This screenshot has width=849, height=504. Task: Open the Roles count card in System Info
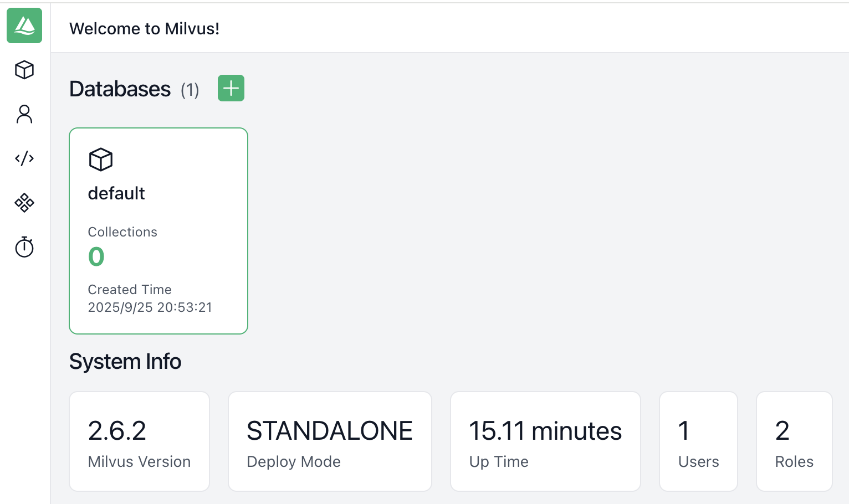tap(794, 441)
